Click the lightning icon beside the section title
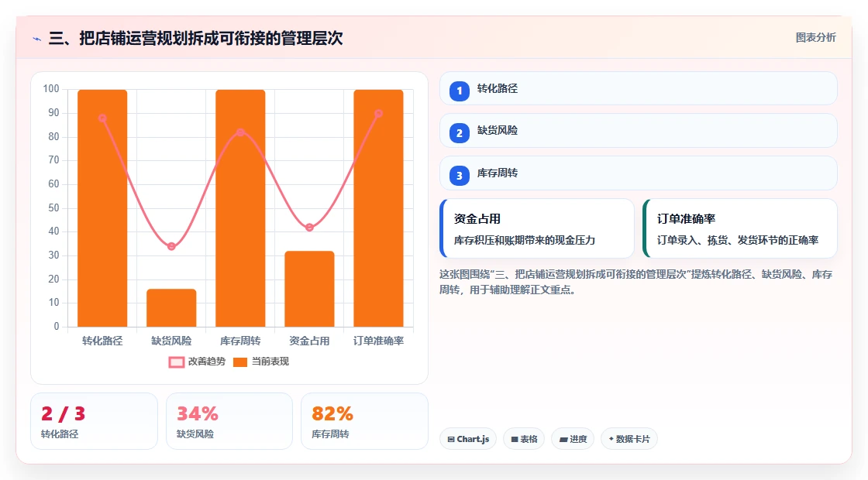Screen dimensions: 868x480 [x=37, y=39]
